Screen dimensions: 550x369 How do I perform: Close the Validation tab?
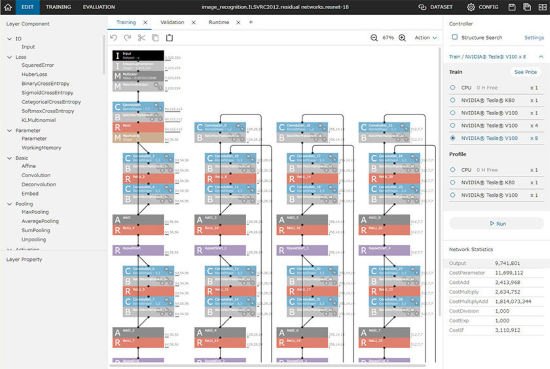(194, 22)
